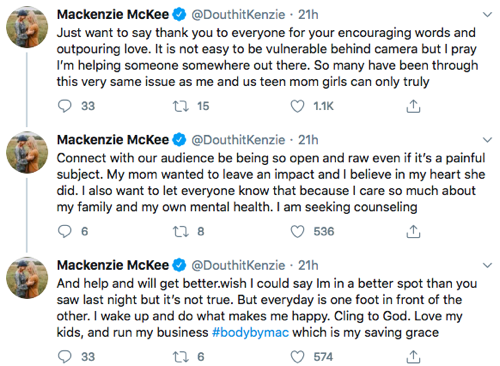Screen dimensions: 500x366
Task: Retweet the first tweet with 15 retweets
Action: point(181,106)
